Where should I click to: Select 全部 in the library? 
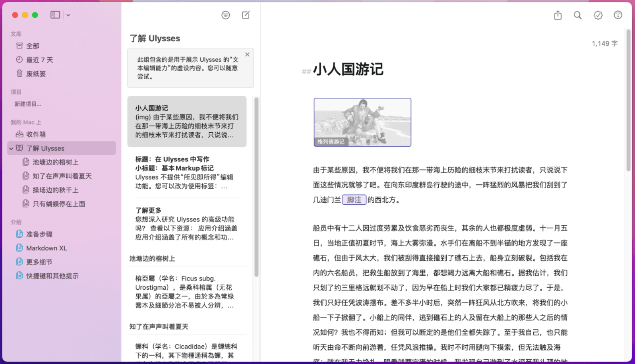tap(62, 46)
